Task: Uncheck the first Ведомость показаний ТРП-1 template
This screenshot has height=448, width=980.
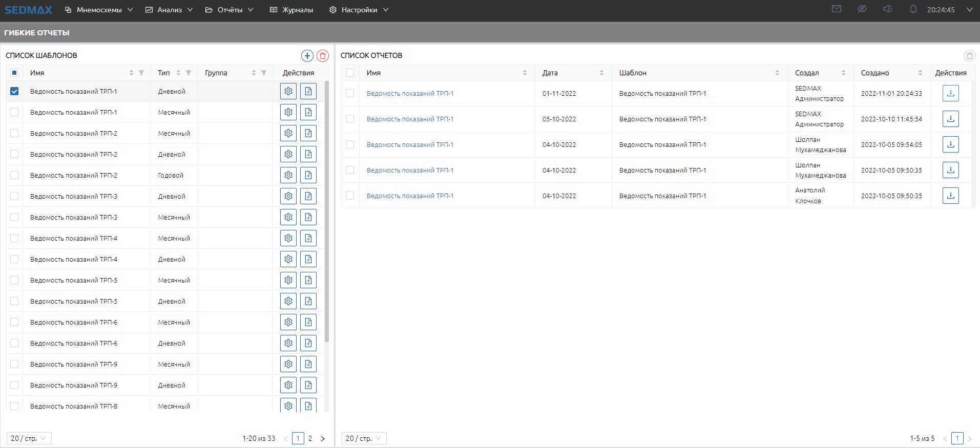Action: pyautogui.click(x=14, y=91)
